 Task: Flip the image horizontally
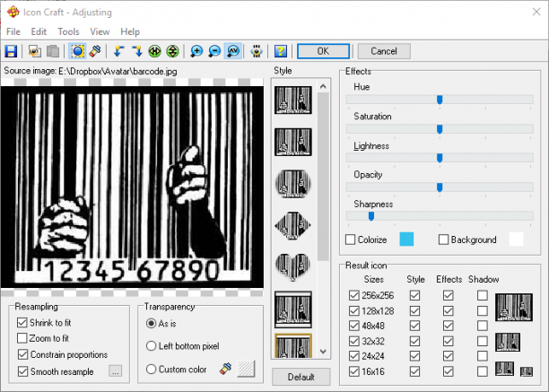coord(154,51)
